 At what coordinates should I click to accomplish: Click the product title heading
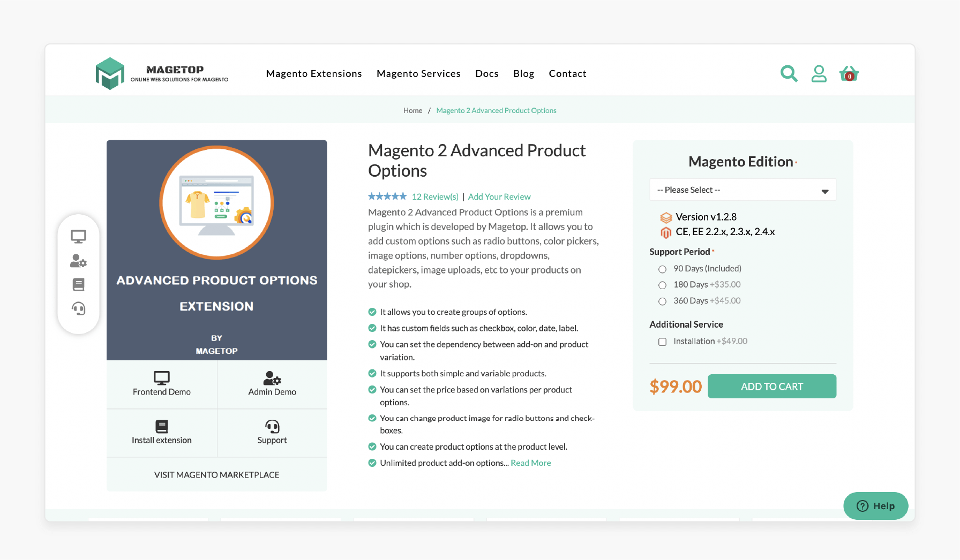pos(477,160)
